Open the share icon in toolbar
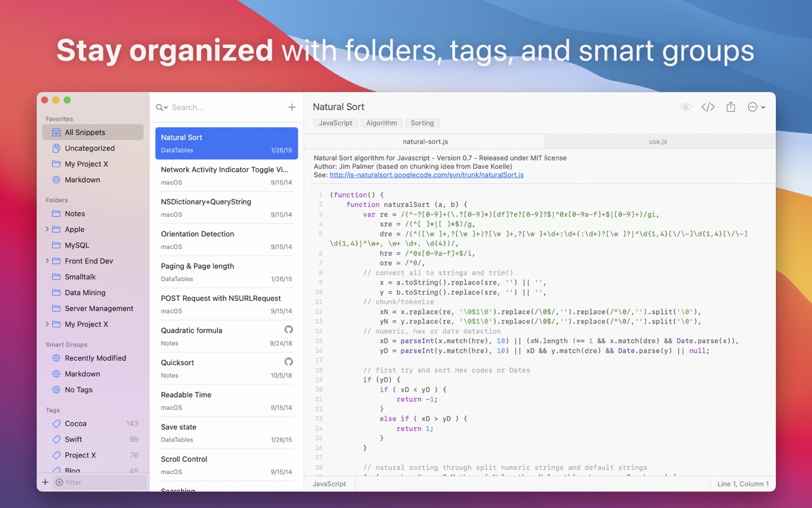 (731, 107)
